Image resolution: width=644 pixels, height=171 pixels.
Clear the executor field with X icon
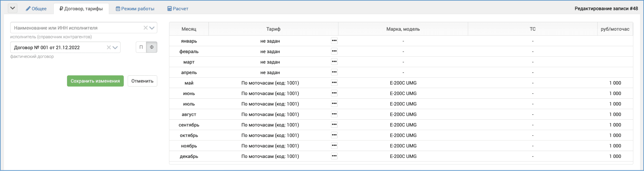tap(145, 28)
